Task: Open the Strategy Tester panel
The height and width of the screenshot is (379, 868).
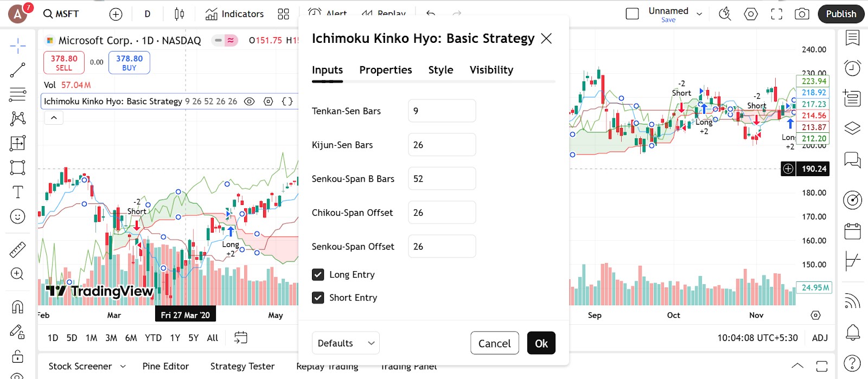Action: tap(242, 367)
